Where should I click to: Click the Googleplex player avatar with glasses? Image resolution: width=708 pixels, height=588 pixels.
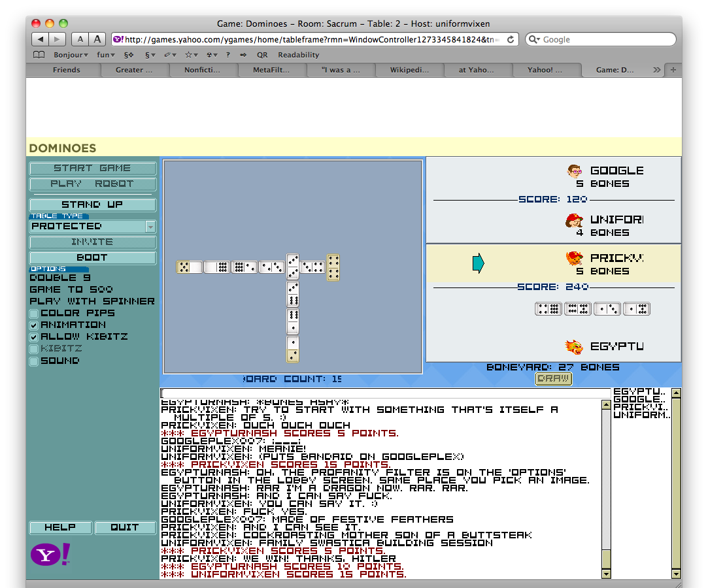575,171
